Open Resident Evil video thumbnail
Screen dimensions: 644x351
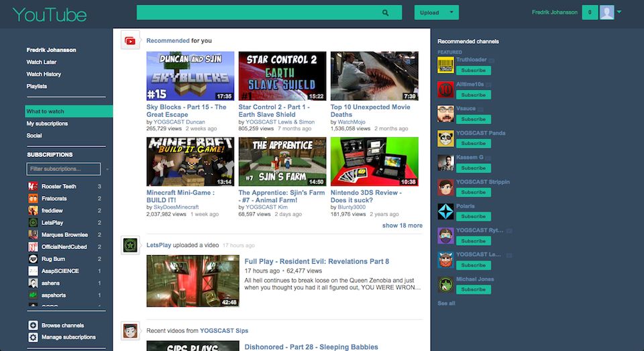193,281
